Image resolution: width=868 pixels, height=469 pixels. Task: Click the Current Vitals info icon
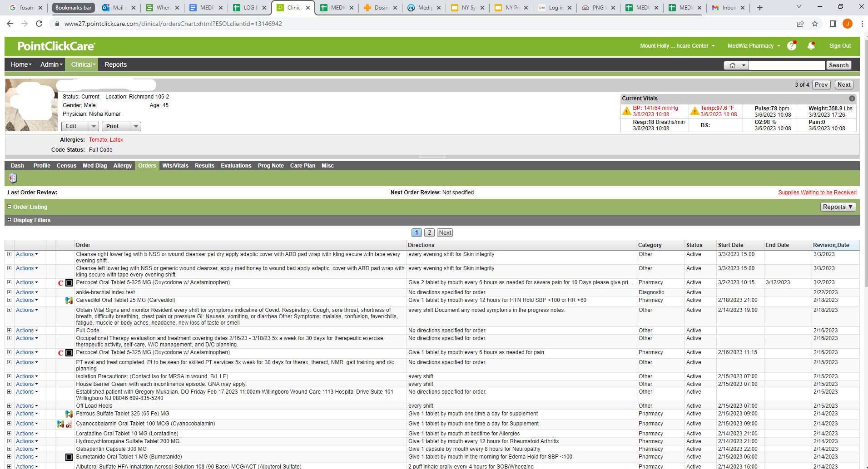tap(852, 99)
